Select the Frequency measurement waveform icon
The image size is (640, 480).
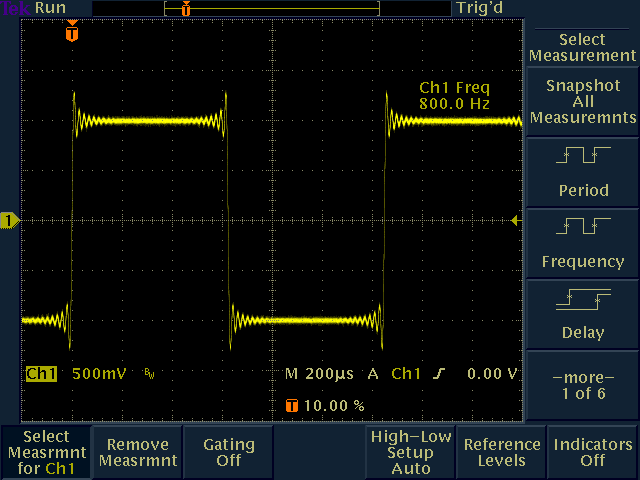(582, 227)
